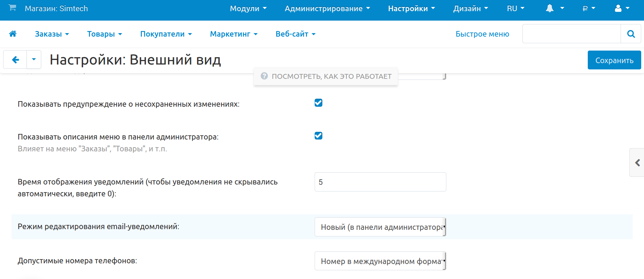Uncheck show menu descriptions in admin panel
This screenshot has height=279, width=644.
click(318, 136)
